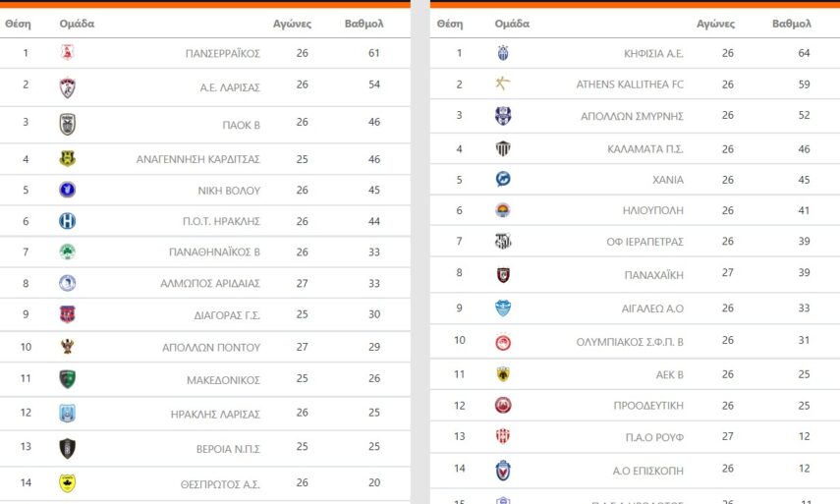Select the ΜΑΚΕΔΟΝΙΚΟΣ team name

223,380
